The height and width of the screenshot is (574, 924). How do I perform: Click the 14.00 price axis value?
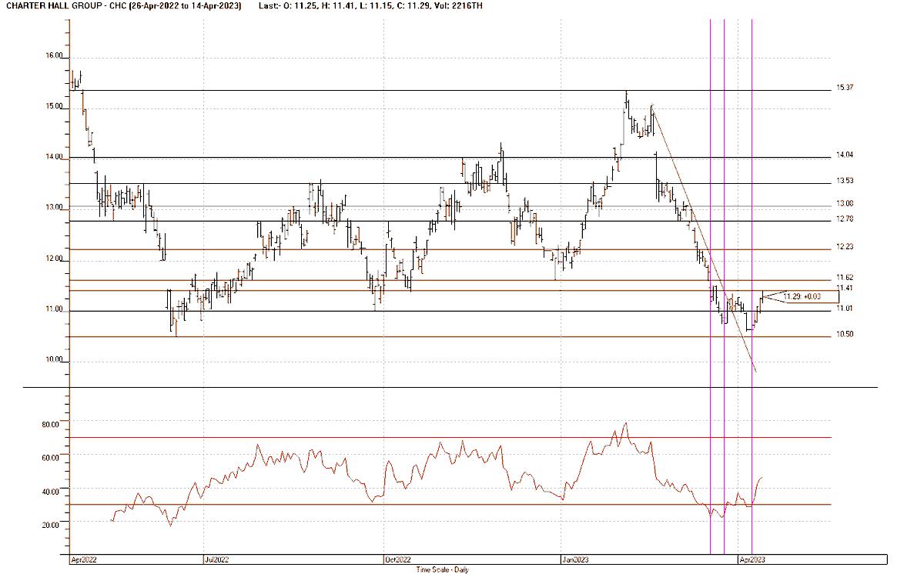[x=55, y=158]
